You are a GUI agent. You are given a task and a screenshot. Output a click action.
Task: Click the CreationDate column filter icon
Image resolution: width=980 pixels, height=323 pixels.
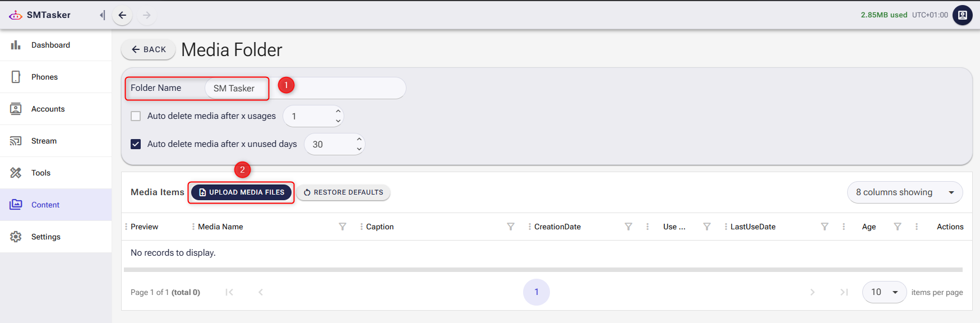[x=628, y=227]
